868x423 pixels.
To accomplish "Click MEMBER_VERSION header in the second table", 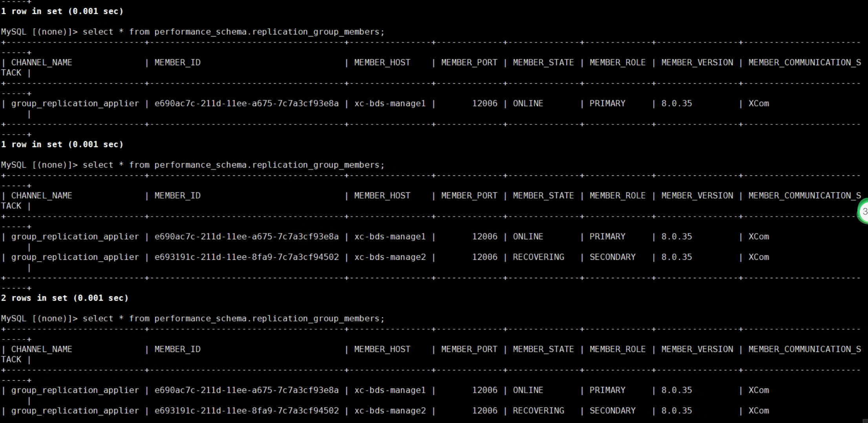I will pyautogui.click(x=697, y=195).
